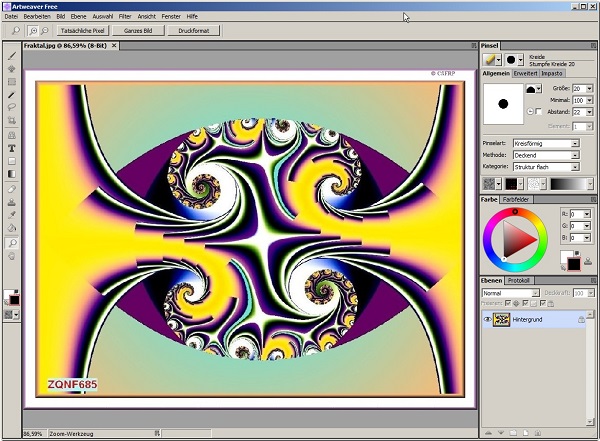Open the Filter menu
600x441 pixels.
pos(125,17)
